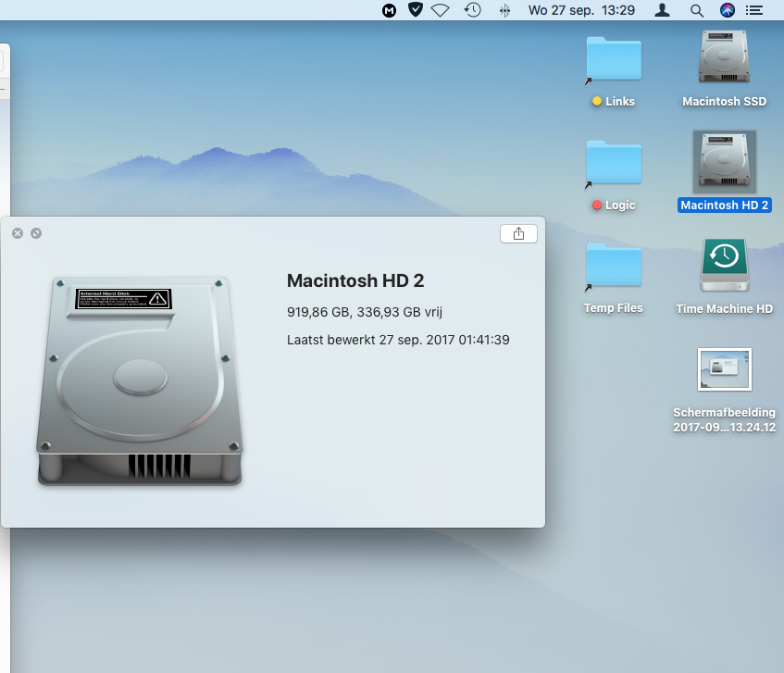Click the Share button in Quick Look

click(x=518, y=233)
